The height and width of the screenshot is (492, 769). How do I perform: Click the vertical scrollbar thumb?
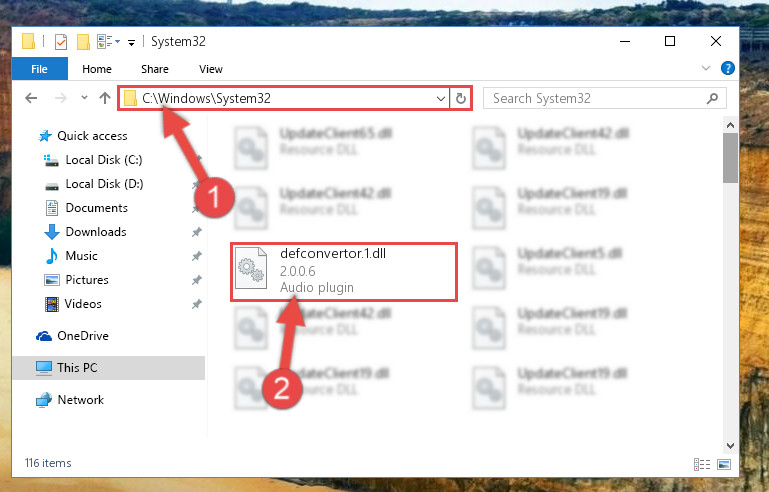pyautogui.click(x=730, y=158)
